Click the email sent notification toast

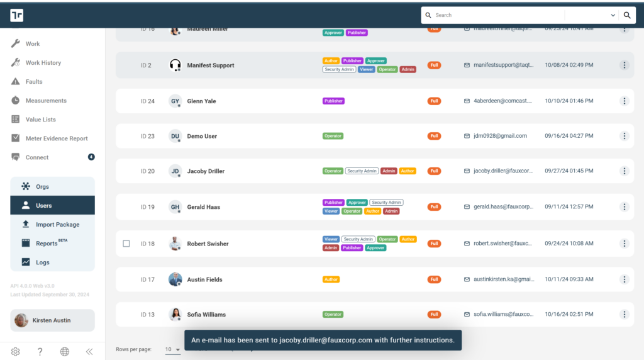point(323,340)
